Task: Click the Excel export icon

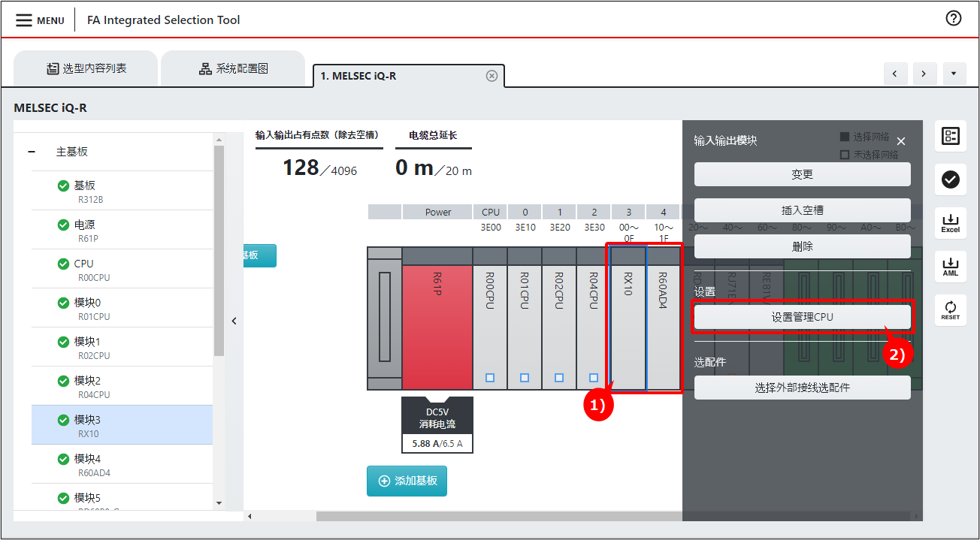Action: 950,223
